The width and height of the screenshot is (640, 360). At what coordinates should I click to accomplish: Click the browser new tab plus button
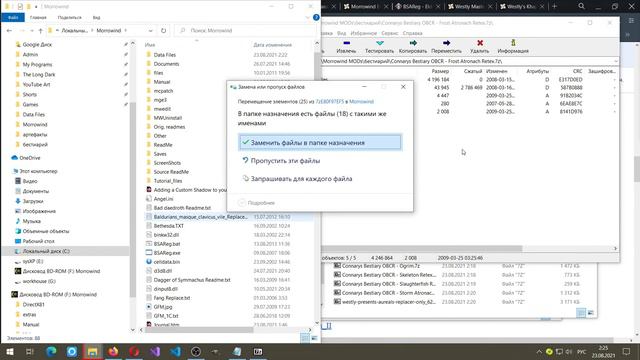[554, 7]
